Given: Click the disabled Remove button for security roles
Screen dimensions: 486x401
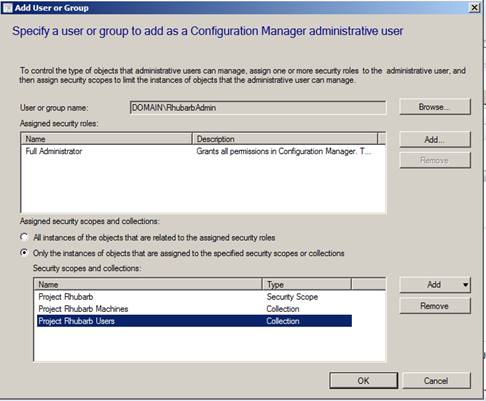Looking at the screenshot, I should [435, 160].
